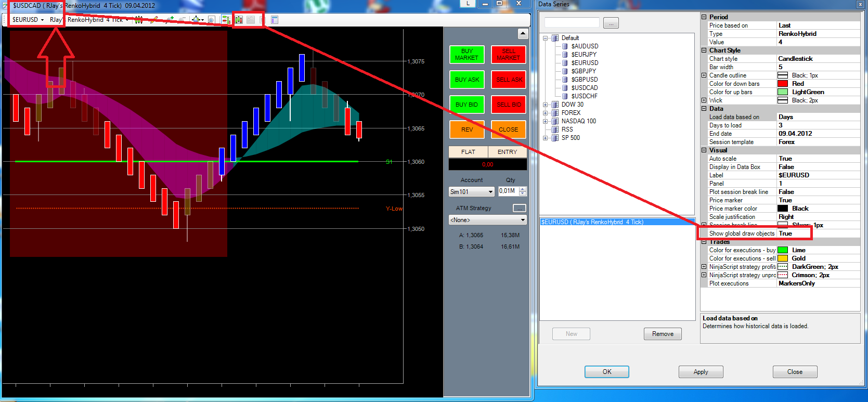Open the Data Series candlestick icon

pyautogui.click(x=239, y=20)
